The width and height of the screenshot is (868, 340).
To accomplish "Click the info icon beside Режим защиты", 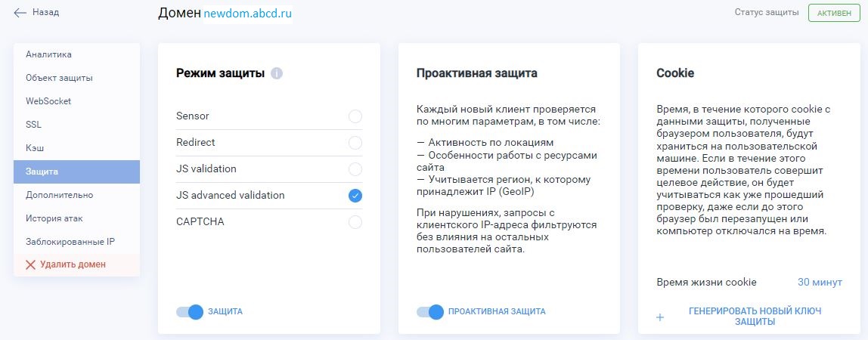I will point(277,73).
